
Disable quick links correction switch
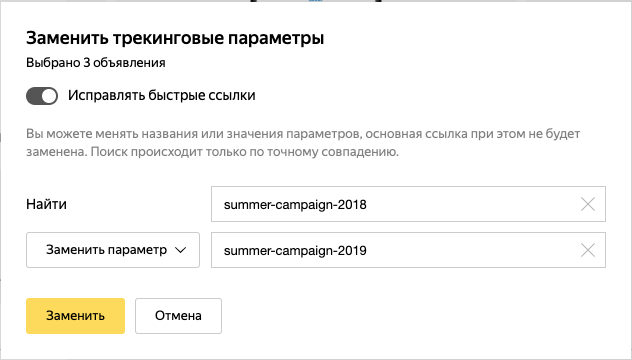pos(42,96)
